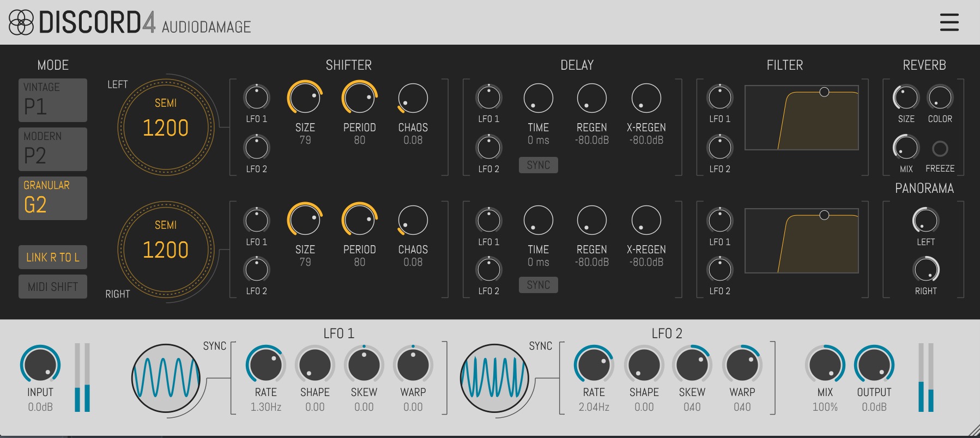Click left shifter PERIOD knob

[360, 98]
